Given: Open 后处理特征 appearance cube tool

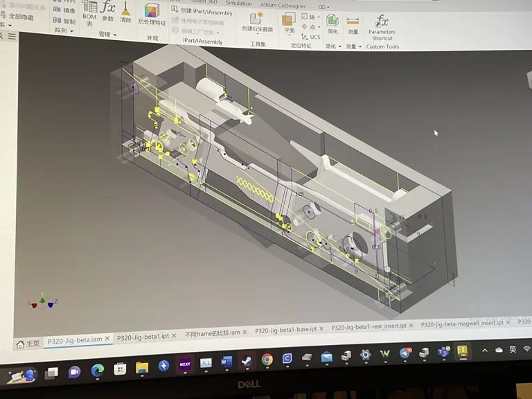Looking at the screenshot, I should 152,15.
